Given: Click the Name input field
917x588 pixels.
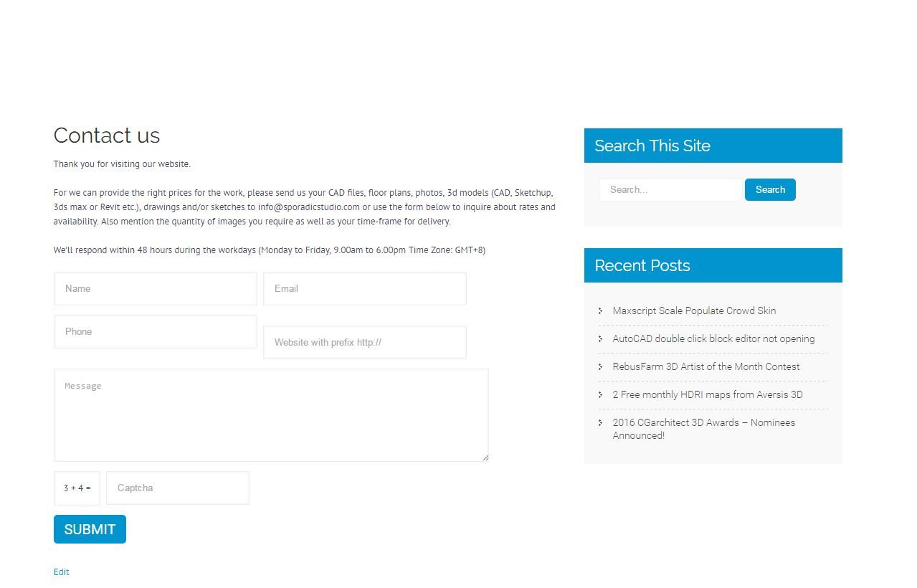Looking at the screenshot, I should tap(156, 288).
